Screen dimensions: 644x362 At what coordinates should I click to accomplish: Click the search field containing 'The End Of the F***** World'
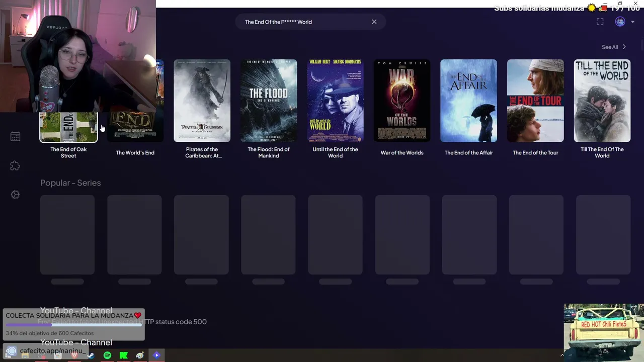coord(310,22)
